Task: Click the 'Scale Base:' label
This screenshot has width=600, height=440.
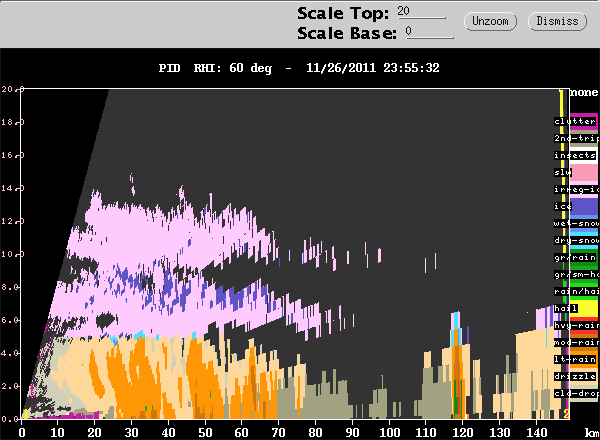Action: click(347, 33)
